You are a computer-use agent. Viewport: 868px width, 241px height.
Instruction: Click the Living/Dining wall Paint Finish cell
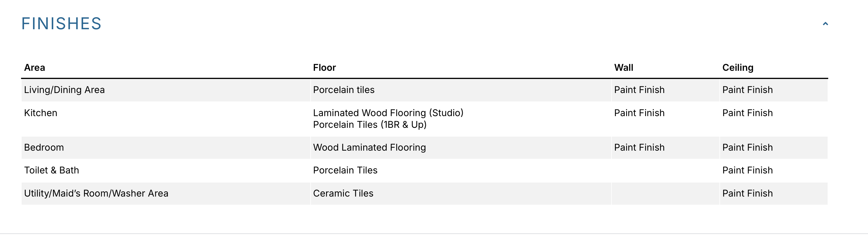pyautogui.click(x=639, y=90)
